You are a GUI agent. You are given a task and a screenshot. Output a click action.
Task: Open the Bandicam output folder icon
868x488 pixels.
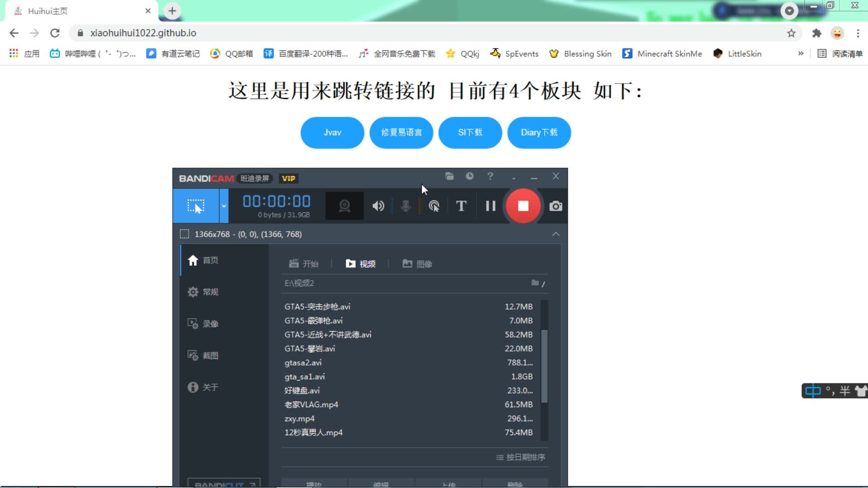(x=449, y=176)
